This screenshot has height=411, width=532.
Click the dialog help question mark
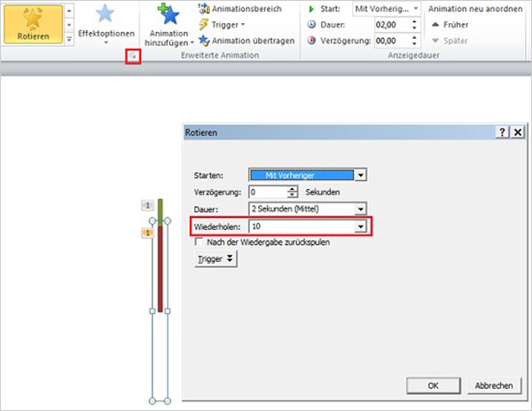[503, 132]
